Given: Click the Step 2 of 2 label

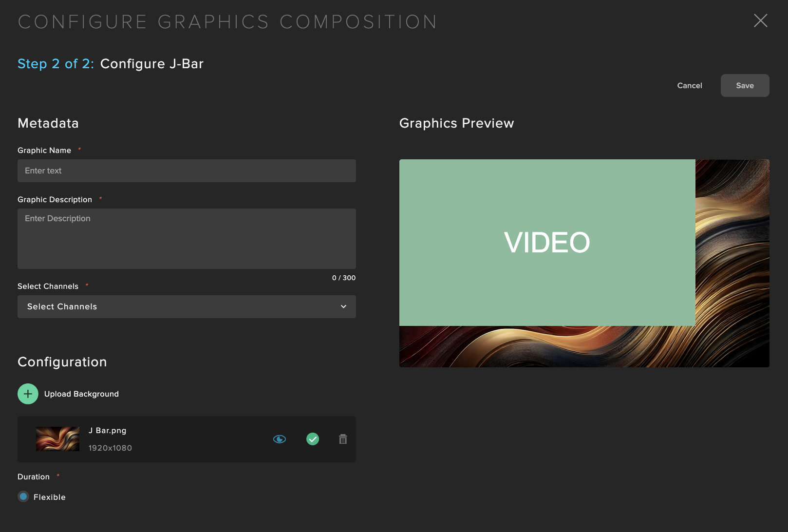Looking at the screenshot, I should (x=56, y=64).
